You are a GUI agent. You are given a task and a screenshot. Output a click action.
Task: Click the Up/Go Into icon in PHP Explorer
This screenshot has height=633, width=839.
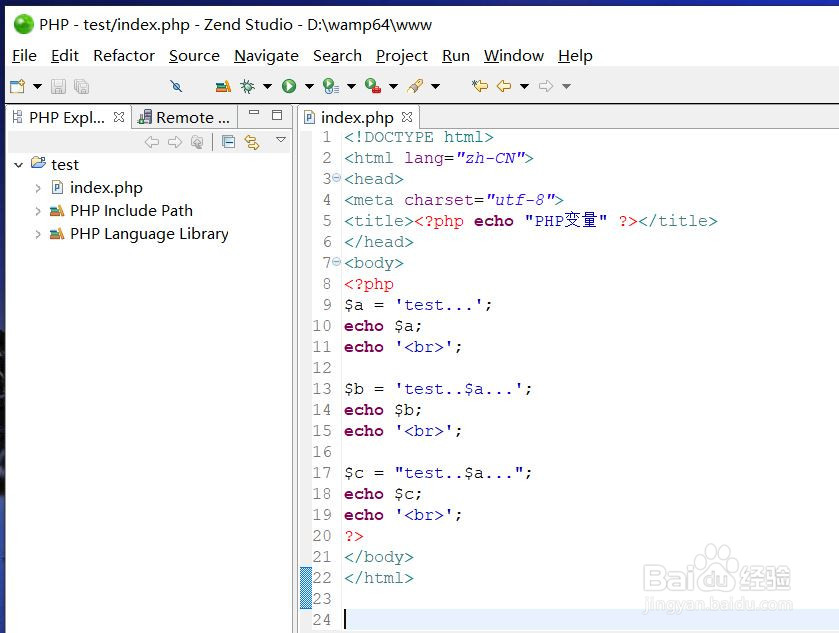tap(197, 142)
